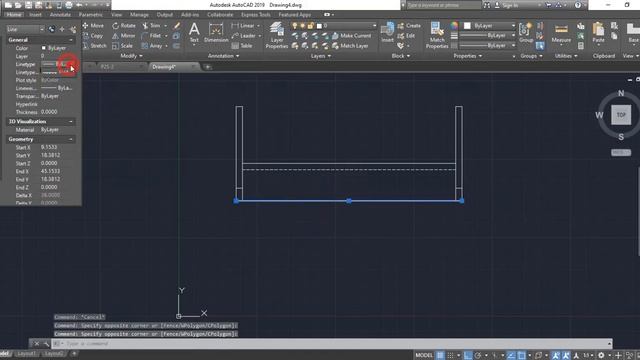Click Match Layer button
The height and width of the screenshot is (360, 640).
pyautogui.click(x=350, y=46)
